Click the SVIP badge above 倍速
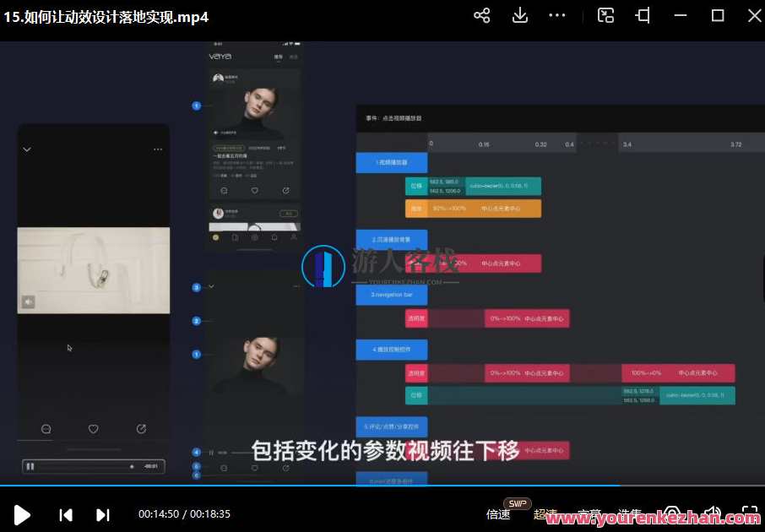The height and width of the screenshot is (532, 765). pyautogui.click(x=517, y=502)
